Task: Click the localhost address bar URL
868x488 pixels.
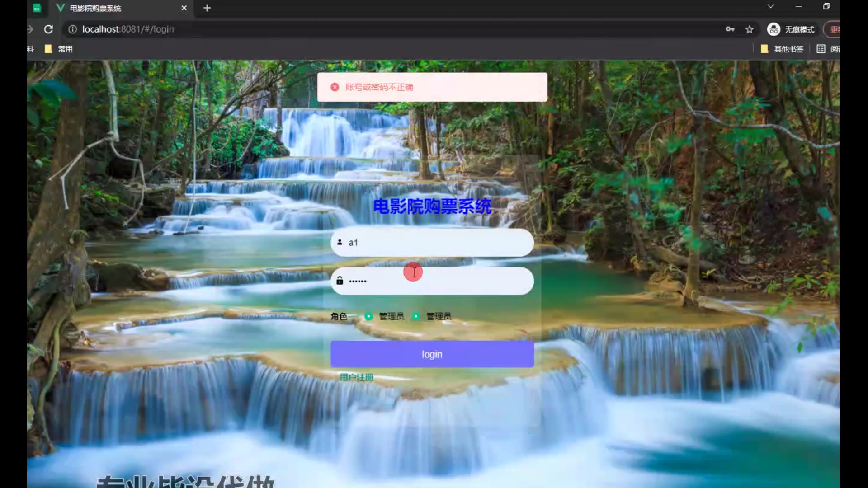Action: (128, 29)
